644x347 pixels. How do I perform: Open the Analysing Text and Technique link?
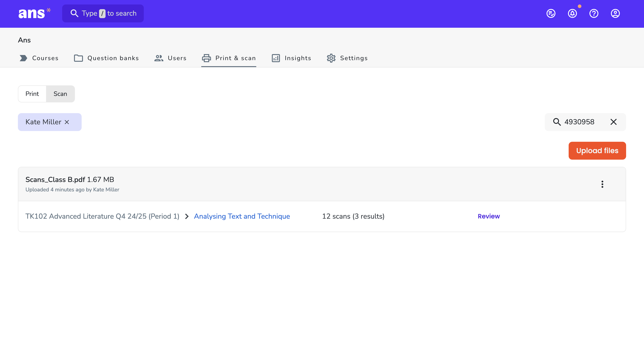click(x=242, y=216)
